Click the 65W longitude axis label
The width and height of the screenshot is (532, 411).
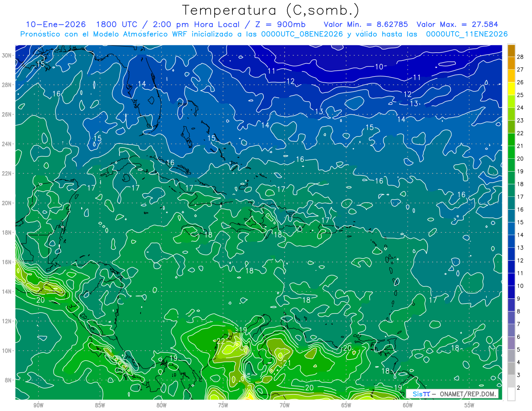tap(346, 405)
